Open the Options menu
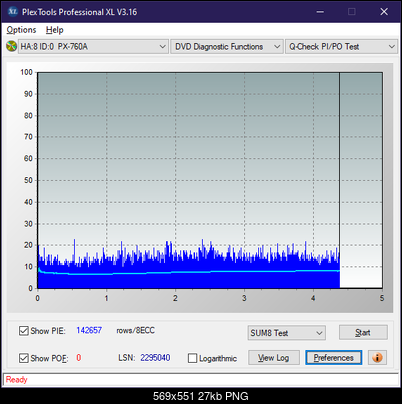This screenshot has height=404, width=402. pyautogui.click(x=21, y=30)
